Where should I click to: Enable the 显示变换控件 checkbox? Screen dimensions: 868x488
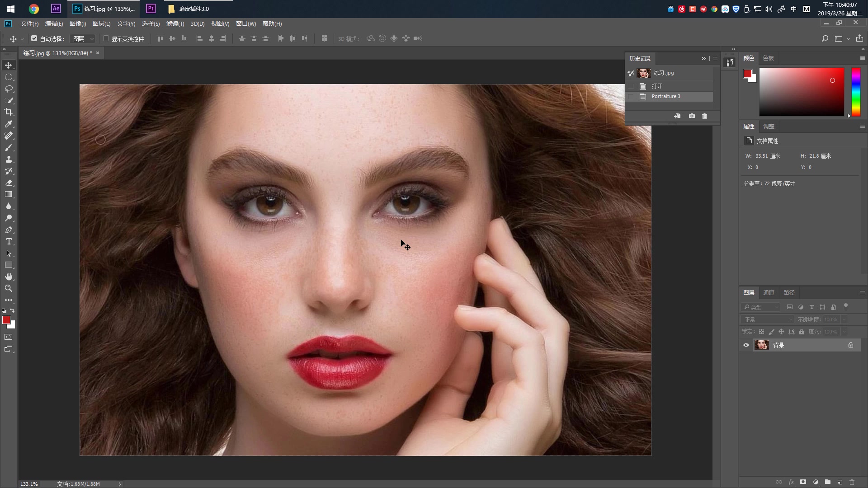pos(106,38)
